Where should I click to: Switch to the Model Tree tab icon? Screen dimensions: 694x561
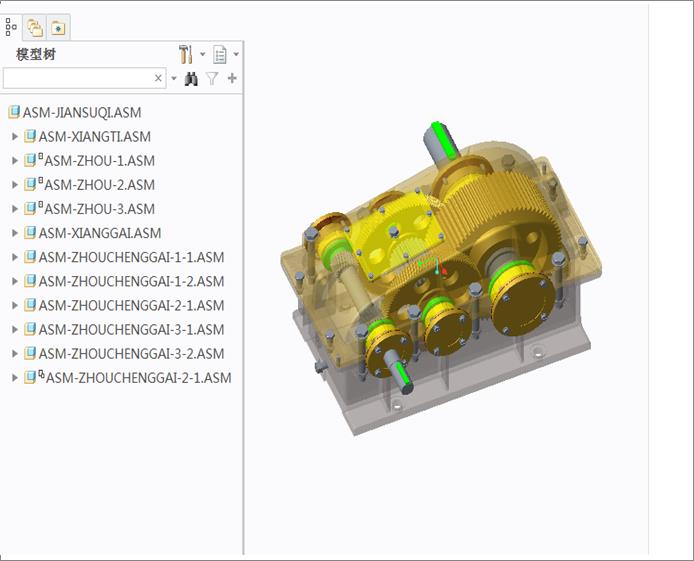[11, 27]
